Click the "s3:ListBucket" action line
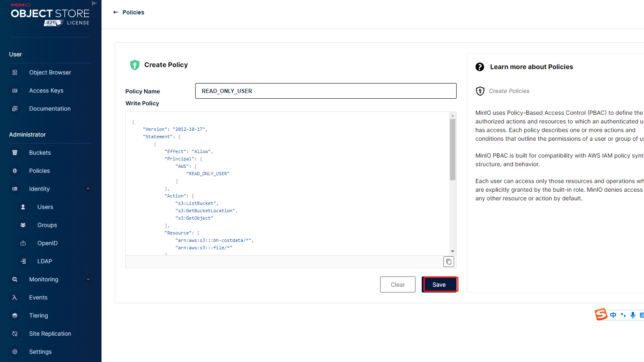The height and width of the screenshot is (362, 644). coord(197,203)
